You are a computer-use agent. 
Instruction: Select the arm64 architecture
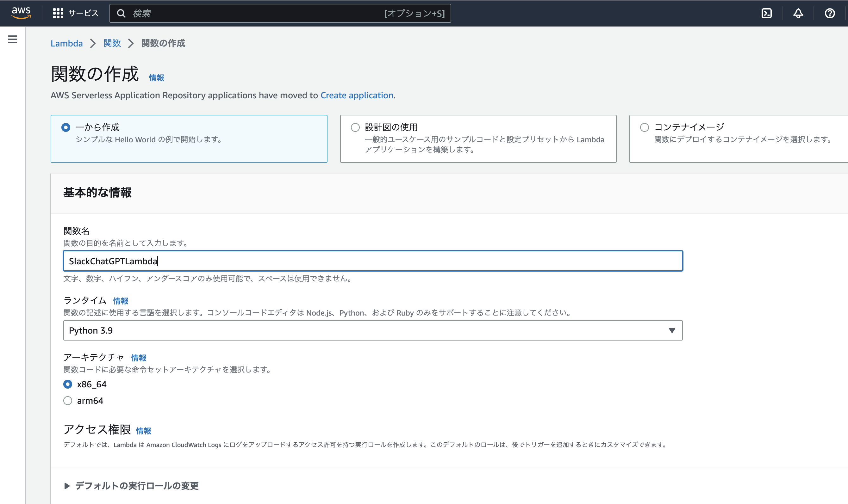68,401
